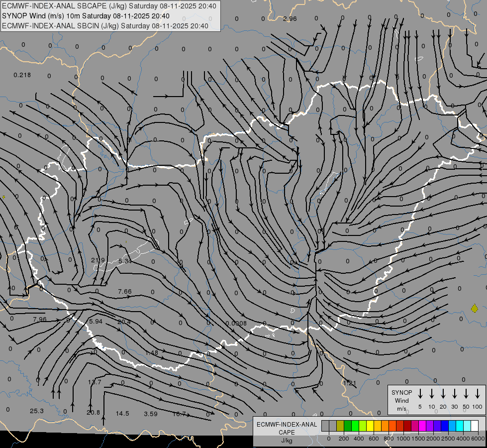Click the 7.96 value on the map
Screen dimensions: 487x448
[x=40, y=319]
